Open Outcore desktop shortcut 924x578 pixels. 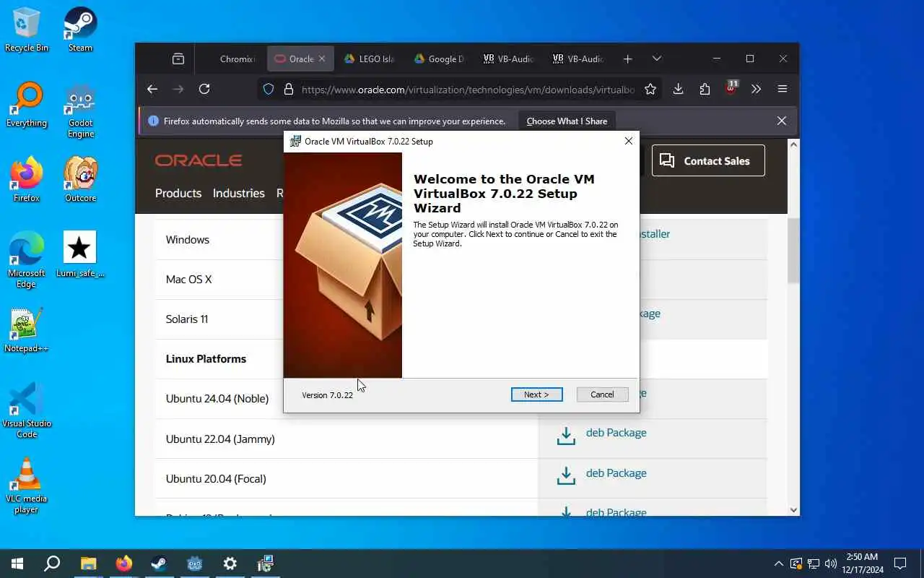(x=80, y=180)
